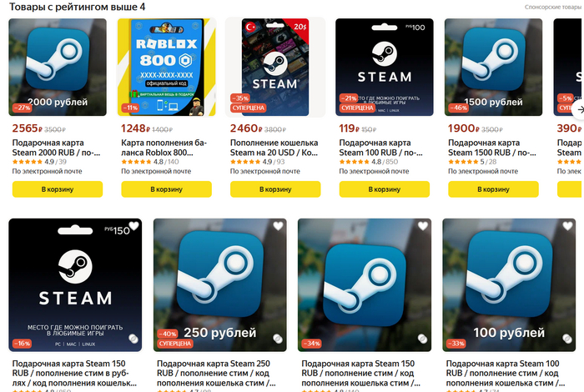584x392 pixels.
Task: Click the round compare icon on the 100 рублей card
Action: point(566,339)
